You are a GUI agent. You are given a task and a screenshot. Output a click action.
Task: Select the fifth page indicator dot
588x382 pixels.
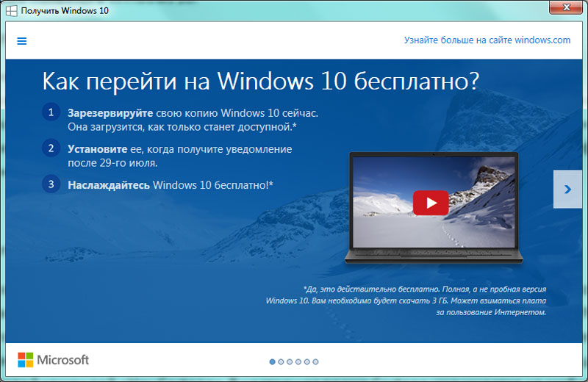click(x=306, y=361)
